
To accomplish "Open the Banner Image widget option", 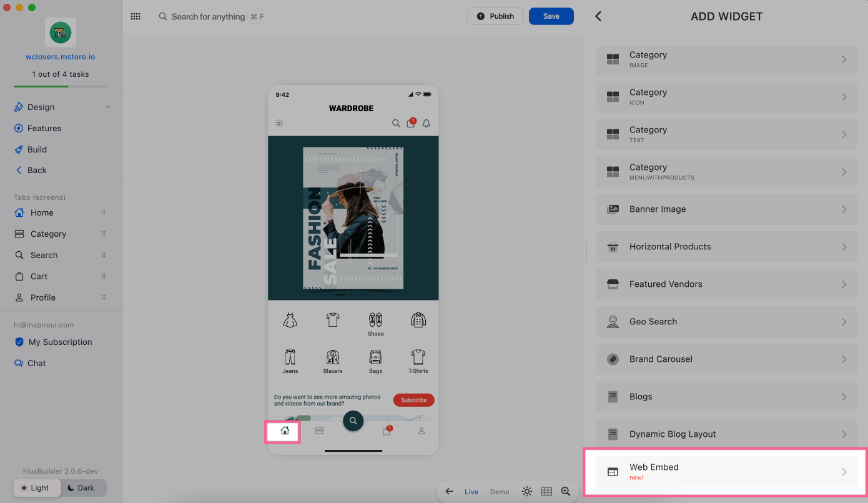I will (726, 209).
